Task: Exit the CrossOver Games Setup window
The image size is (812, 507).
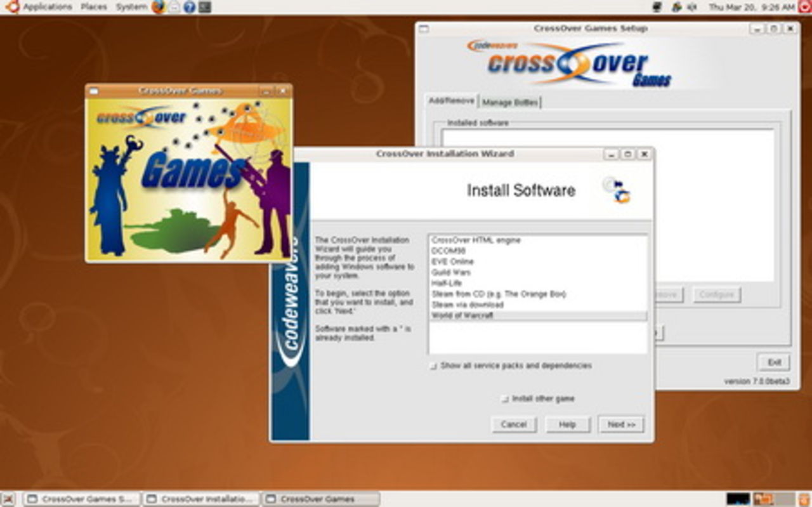Action: [x=773, y=362]
